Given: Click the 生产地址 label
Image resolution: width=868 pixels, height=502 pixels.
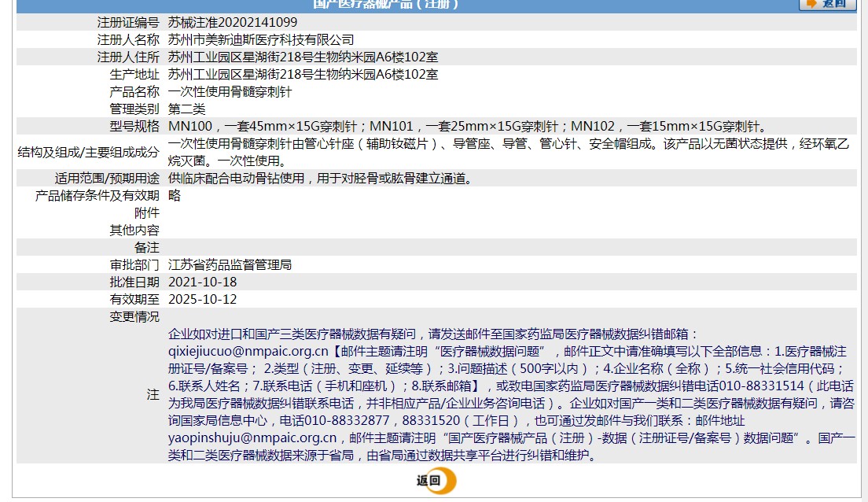Looking at the screenshot, I should click(x=134, y=74).
